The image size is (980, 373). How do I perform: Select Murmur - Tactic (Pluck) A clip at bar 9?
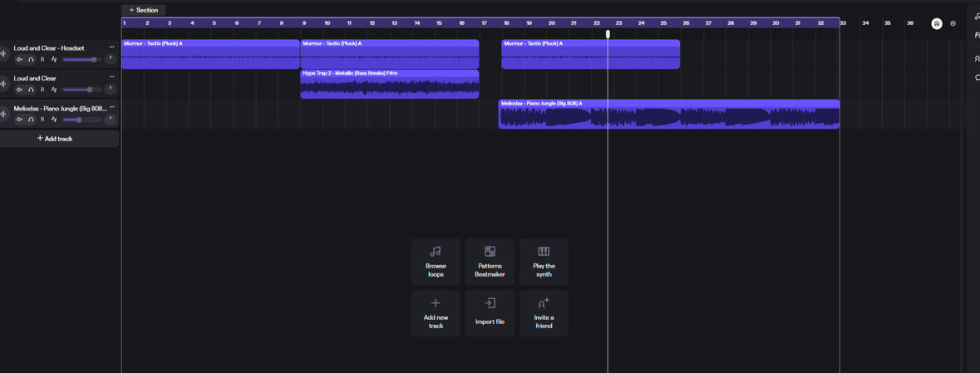pyautogui.click(x=390, y=54)
